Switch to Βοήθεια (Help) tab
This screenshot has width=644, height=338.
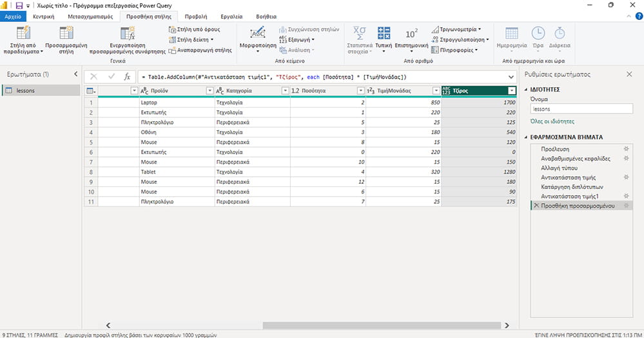[x=266, y=16]
